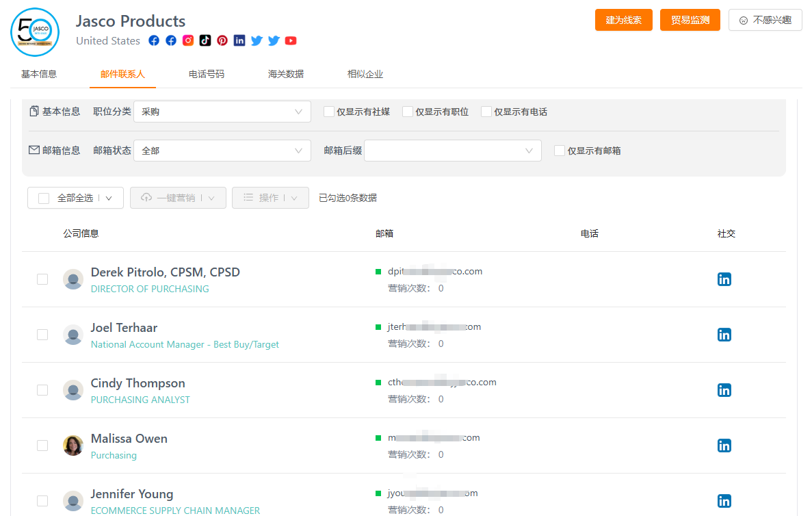Click Derek Pitrolo's blurred dpit email address

pyautogui.click(x=435, y=271)
